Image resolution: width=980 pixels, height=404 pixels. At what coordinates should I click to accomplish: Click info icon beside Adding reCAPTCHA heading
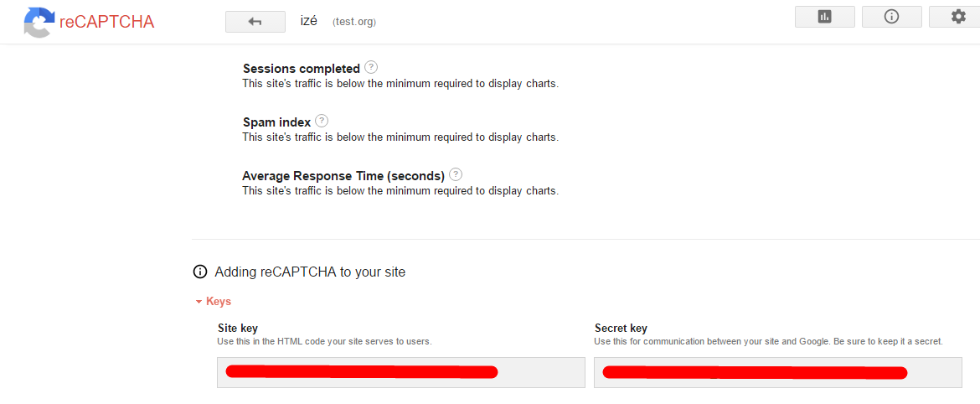click(200, 272)
